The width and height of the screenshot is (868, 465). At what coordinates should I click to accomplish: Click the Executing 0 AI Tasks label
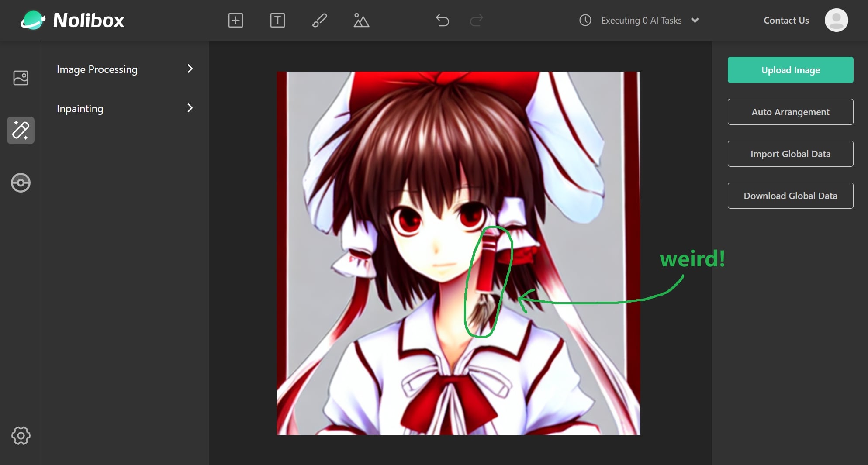coord(641,21)
